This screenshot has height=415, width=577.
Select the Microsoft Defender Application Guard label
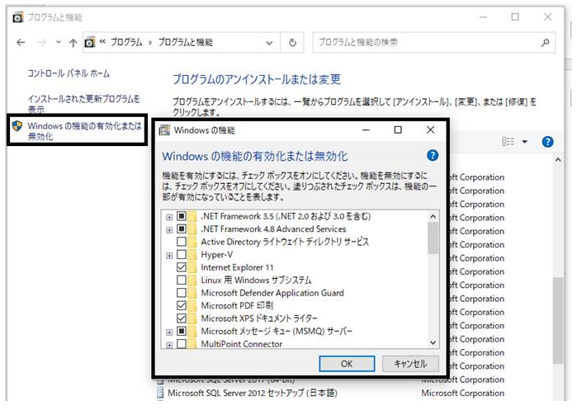[272, 293]
